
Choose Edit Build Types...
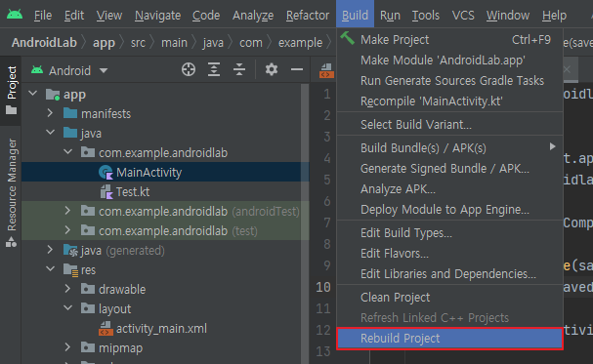[449, 233]
